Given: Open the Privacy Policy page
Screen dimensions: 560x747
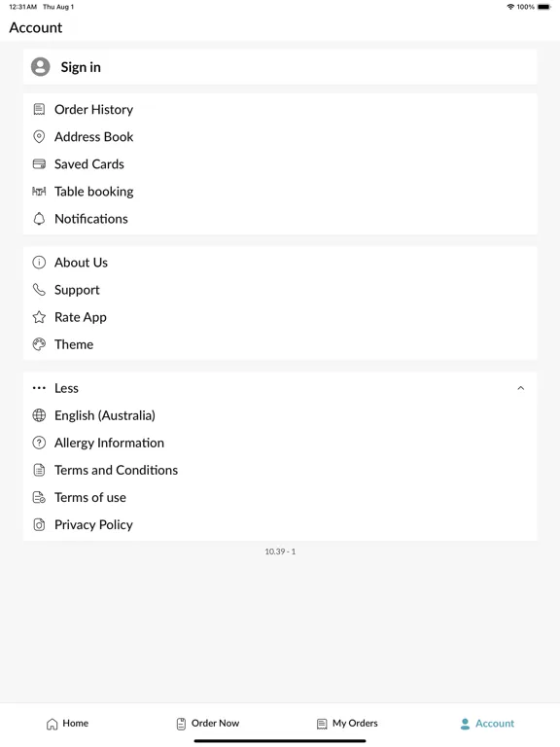Looking at the screenshot, I should 280,525.
